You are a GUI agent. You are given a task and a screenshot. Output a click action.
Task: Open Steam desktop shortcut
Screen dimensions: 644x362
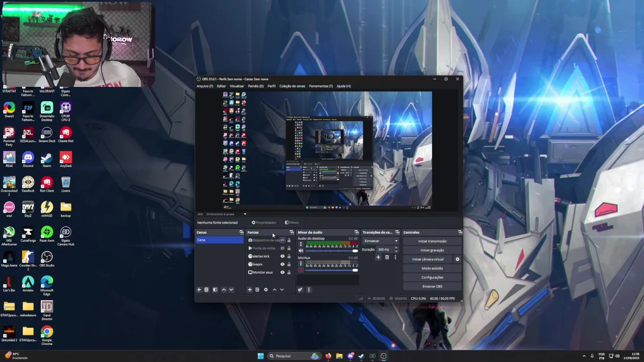point(47,160)
